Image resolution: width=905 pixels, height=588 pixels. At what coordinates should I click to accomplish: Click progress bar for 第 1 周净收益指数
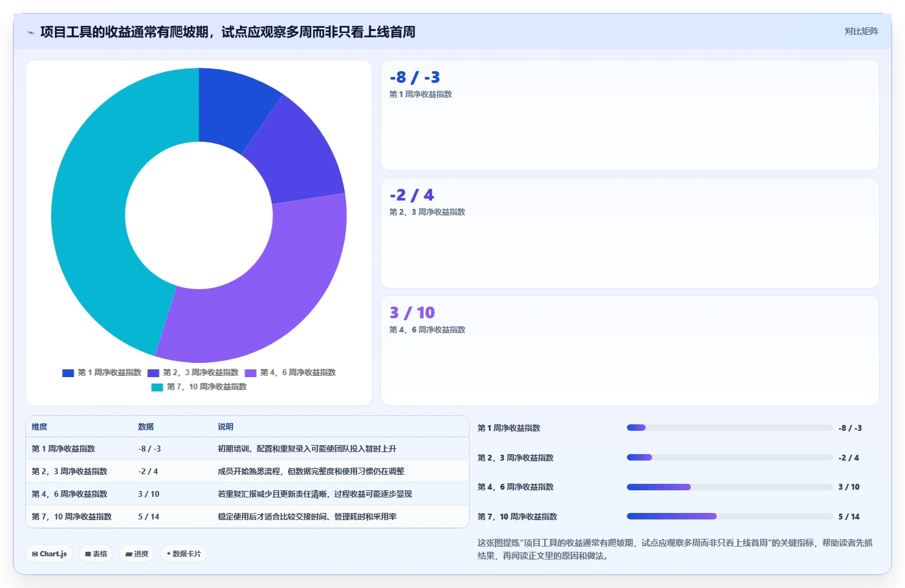(730, 428)
